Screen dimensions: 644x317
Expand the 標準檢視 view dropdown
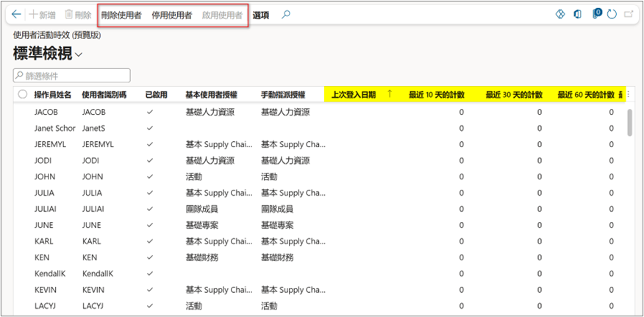pos(79,54)
